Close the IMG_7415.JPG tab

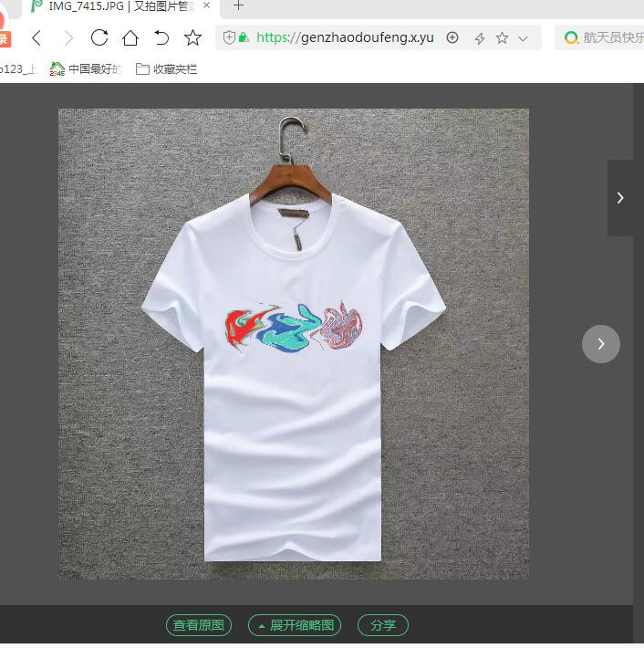coord(206,6)
